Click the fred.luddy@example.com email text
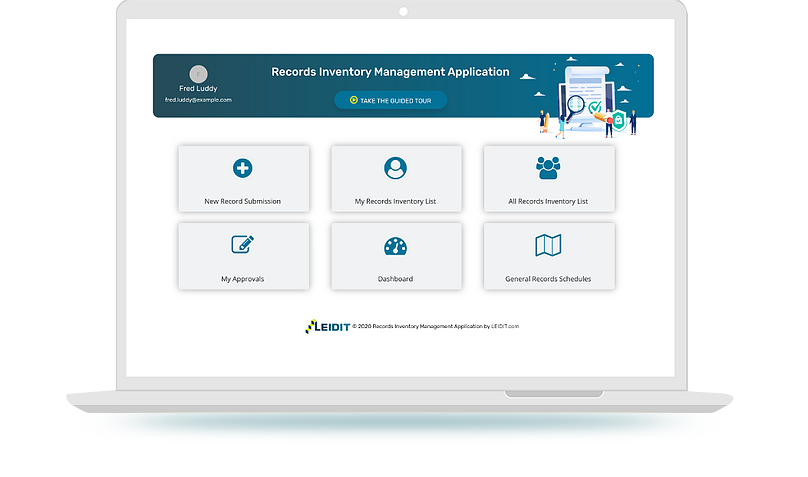808x477 pixels. click(198, 100)
